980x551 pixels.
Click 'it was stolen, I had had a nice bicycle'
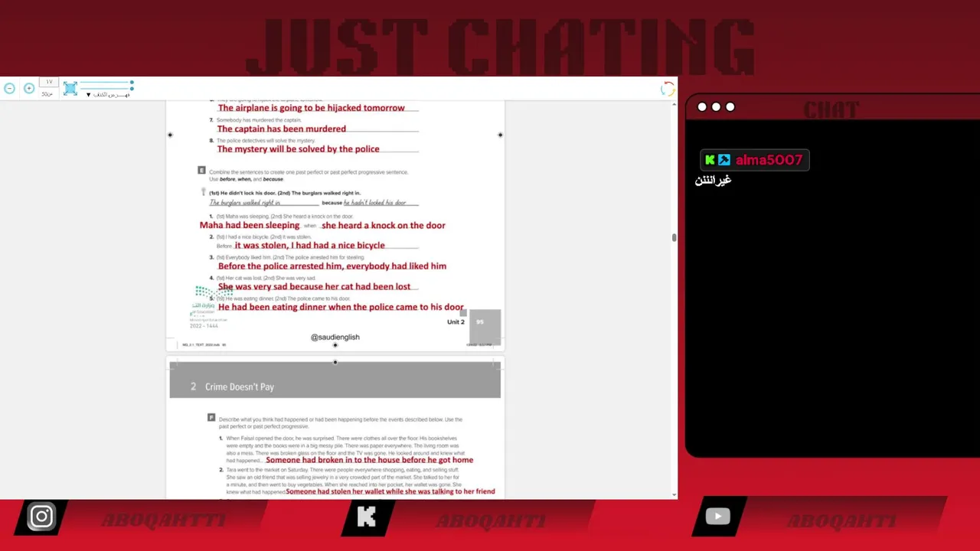pos(309,246)
